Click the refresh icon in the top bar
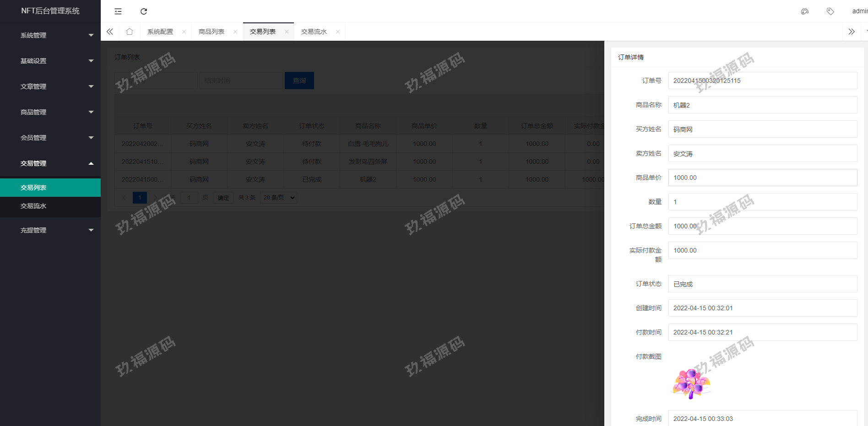Viewport: 868px width, 426px height. tap(144, 11)
